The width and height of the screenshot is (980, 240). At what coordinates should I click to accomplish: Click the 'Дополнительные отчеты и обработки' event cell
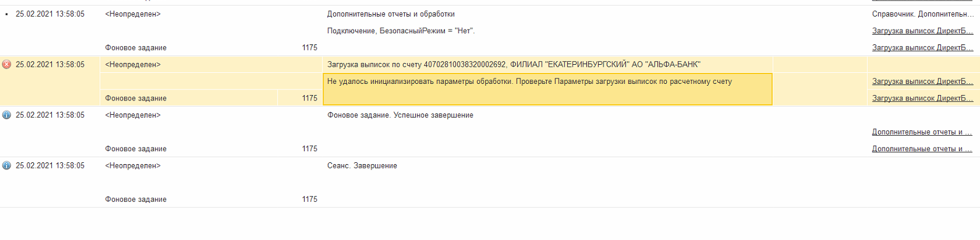pyautogui.click(x=391, y=14)
